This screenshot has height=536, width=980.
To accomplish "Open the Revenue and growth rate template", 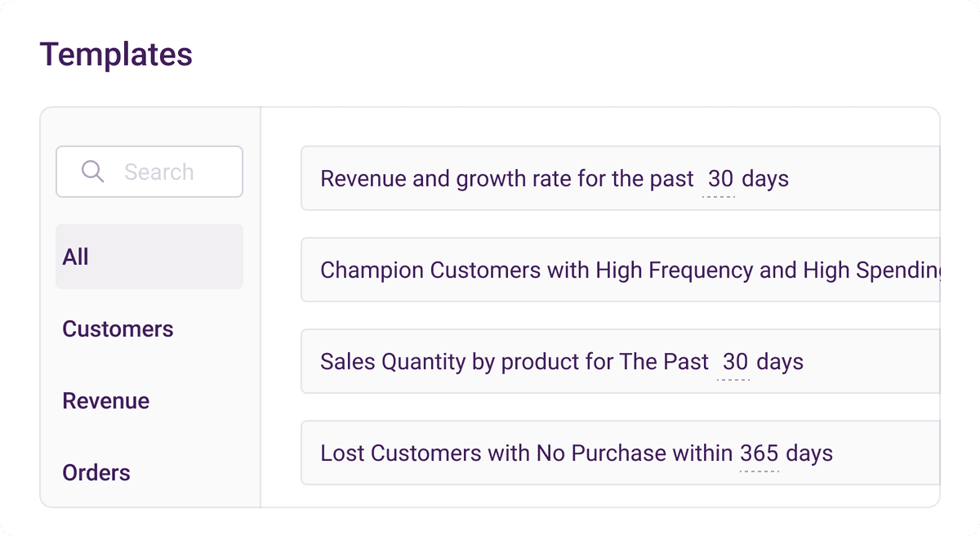I will point(506,179).
